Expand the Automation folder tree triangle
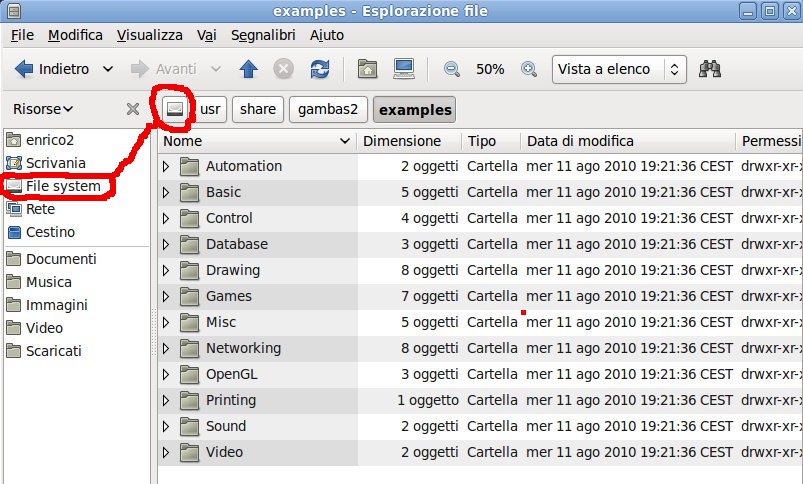Viewport: 803px width, 484px height. [166, 166]
